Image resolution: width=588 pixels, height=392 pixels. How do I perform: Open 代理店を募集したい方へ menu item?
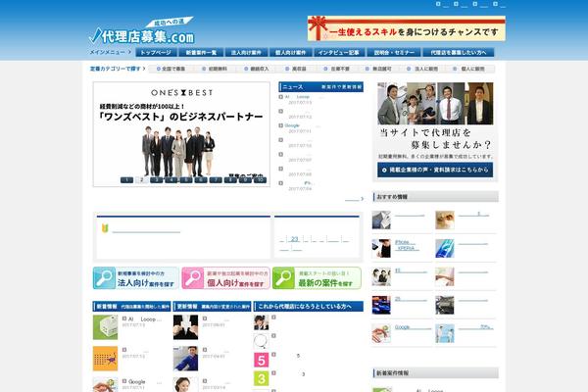pos(459,53)
